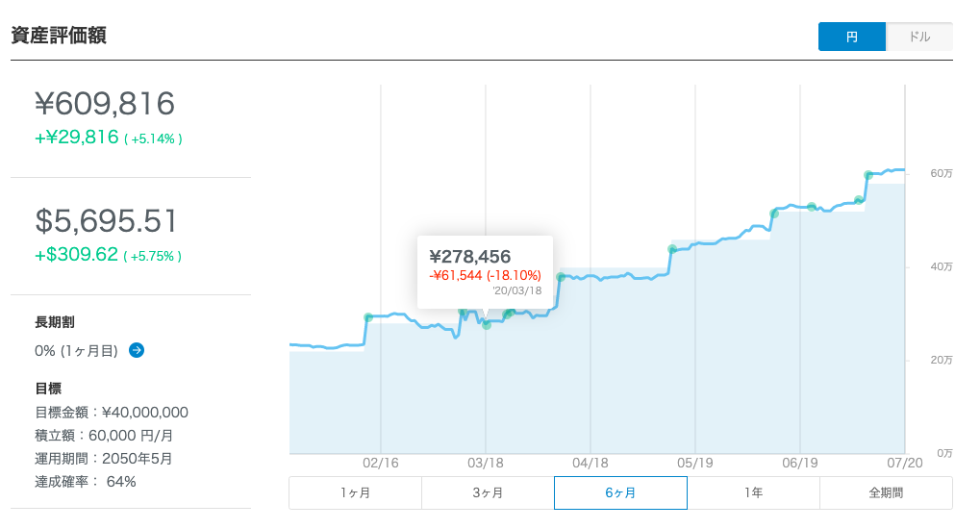980x529 pixels.
Task: Click the green deposit marker at 03/18
Action: point(487,325)
